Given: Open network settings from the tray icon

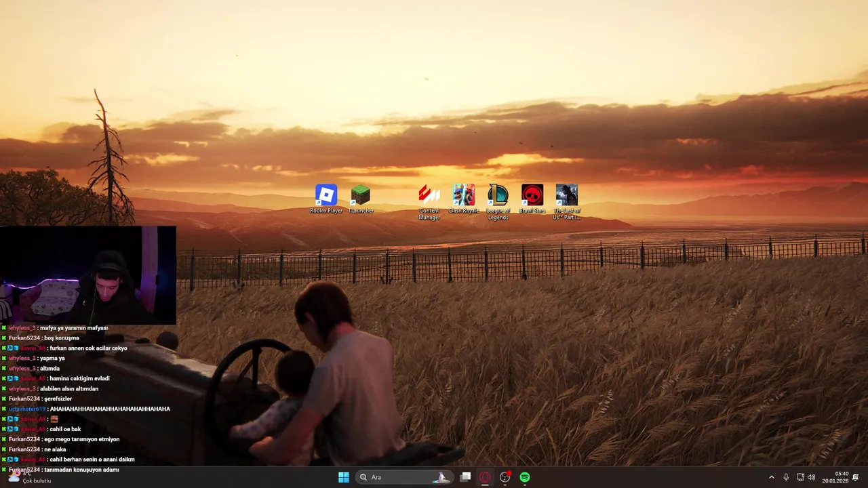Looking at the screenshot, I should coord(800,477).
